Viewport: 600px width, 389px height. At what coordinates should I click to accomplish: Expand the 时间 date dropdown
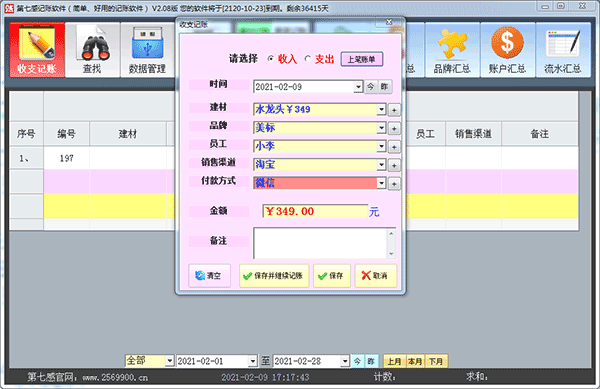coord(358,87)
